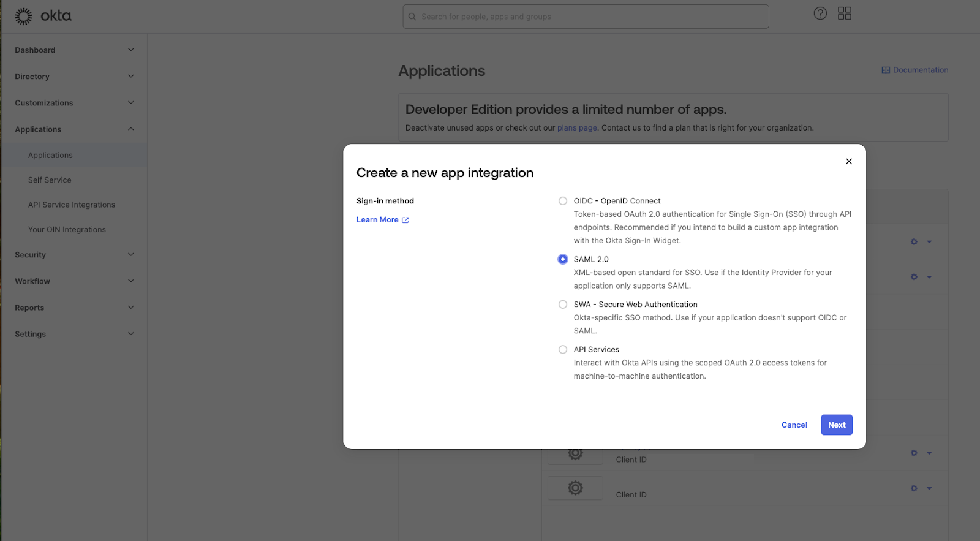Click gear icon in second application row
This screenshot has height=541, width=980.
coord(914,277)
